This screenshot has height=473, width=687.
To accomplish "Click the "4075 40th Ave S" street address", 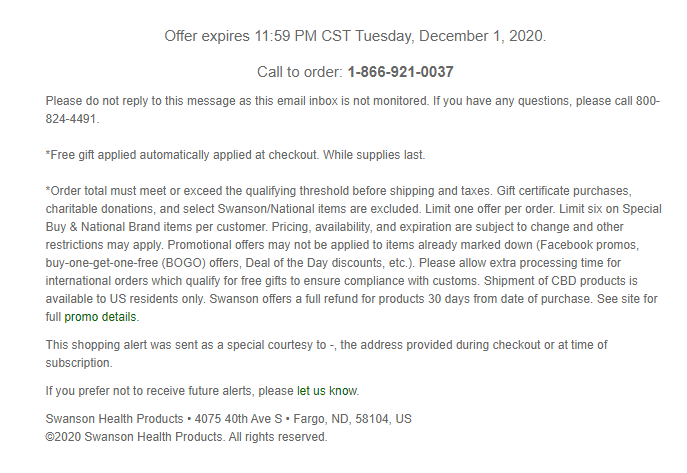I will [238, 419].
